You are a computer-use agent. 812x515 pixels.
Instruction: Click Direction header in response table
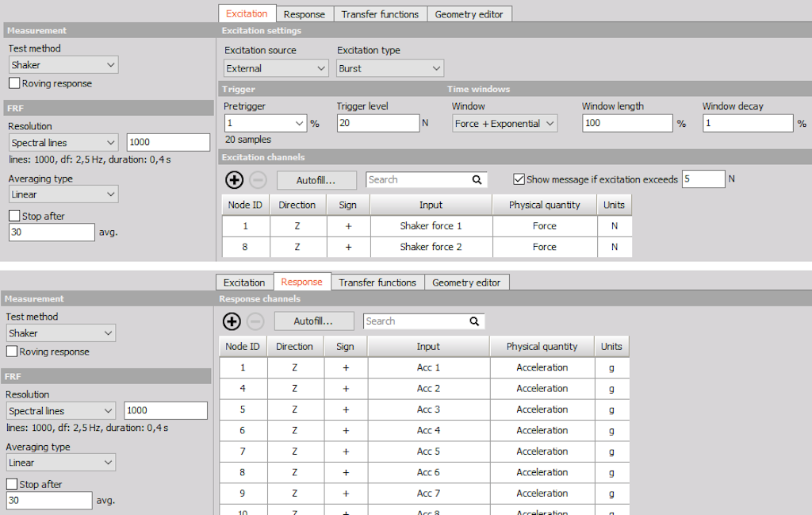tap(295, 346)
